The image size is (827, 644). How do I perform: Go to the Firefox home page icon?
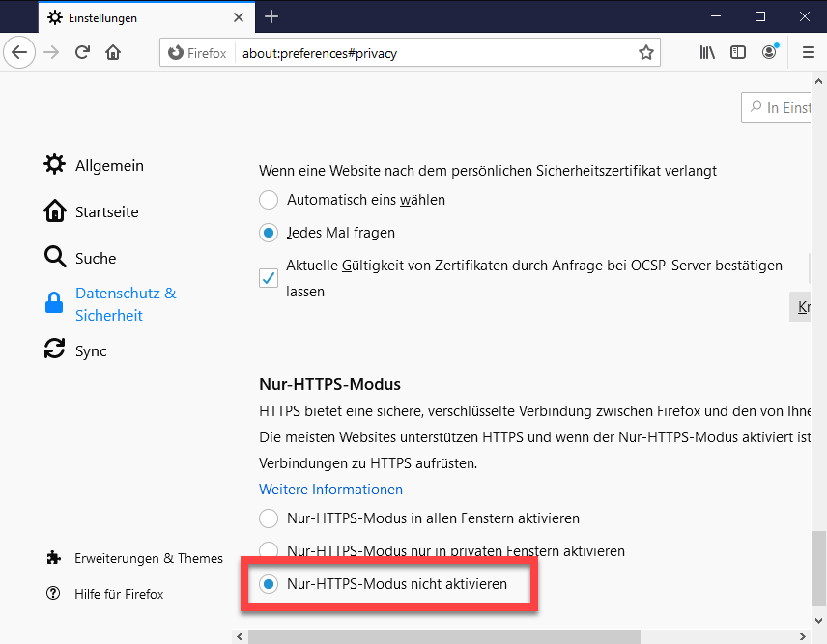pyautogui.click(x=113, y=52)
